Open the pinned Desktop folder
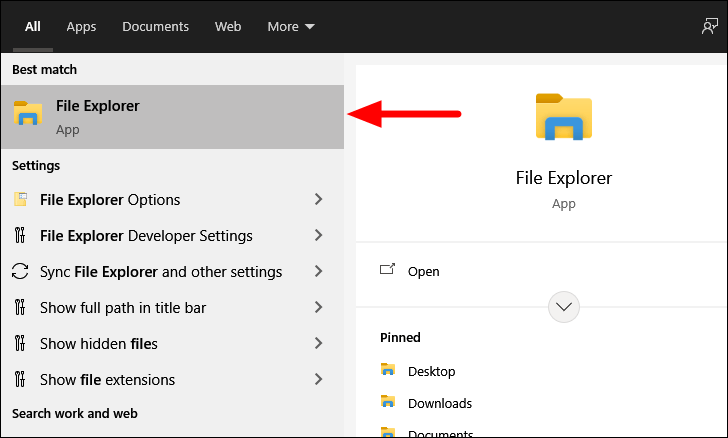This screenshot has height=438, width=728. [431, 371]
